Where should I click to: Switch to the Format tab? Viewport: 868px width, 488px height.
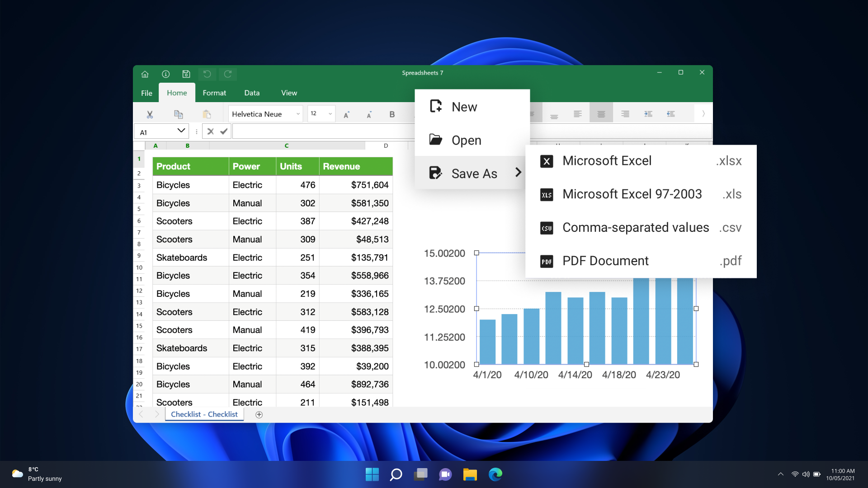214,93
